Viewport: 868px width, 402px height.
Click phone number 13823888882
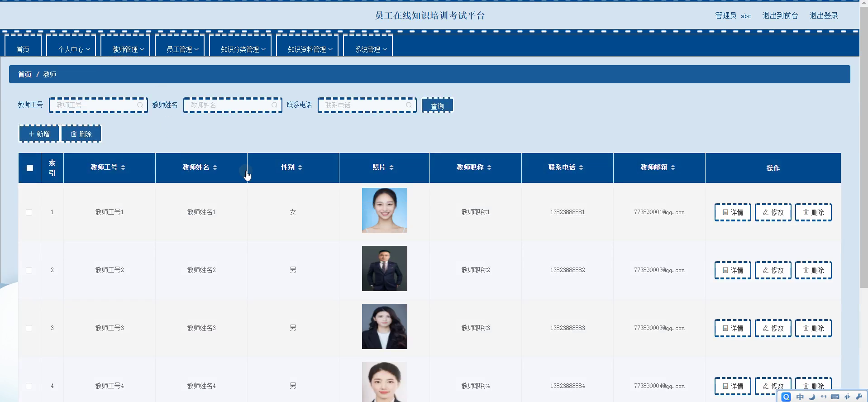click(x=568, y=270)
